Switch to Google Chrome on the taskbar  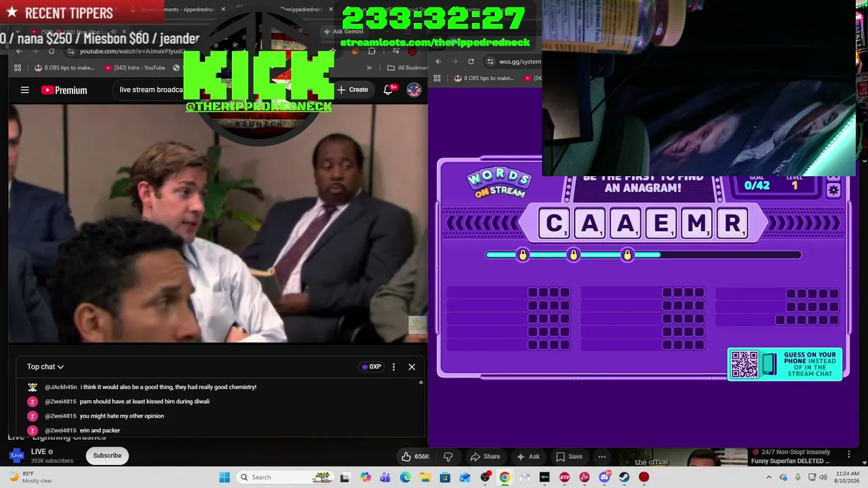(505, 477)
